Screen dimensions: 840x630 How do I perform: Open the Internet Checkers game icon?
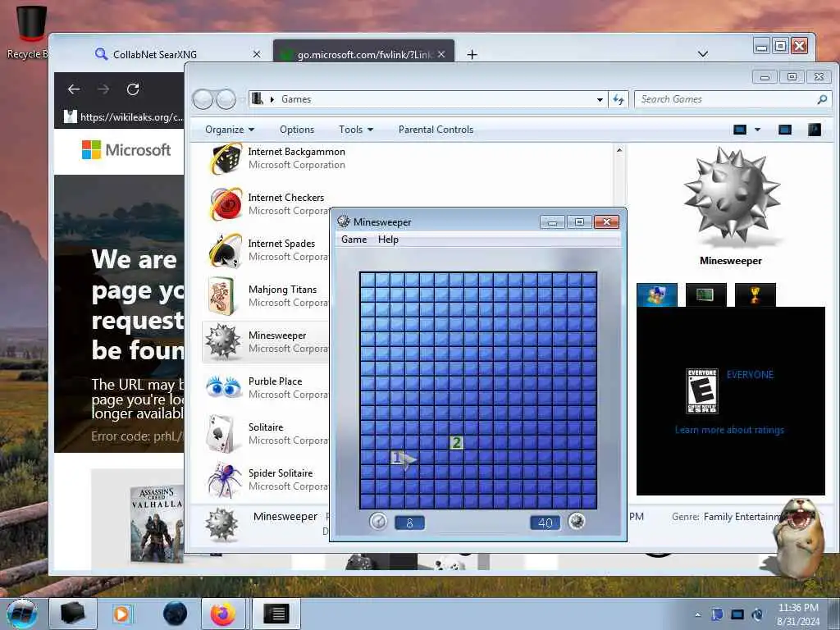225,204
